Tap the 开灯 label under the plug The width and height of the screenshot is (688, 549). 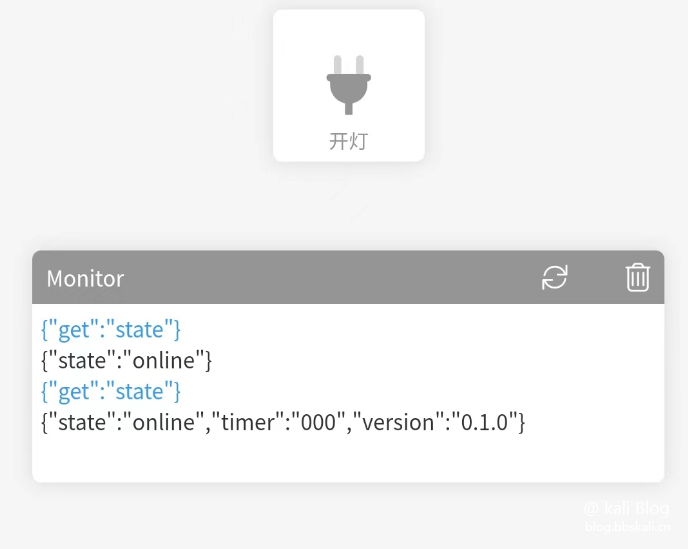click(348, 141)
